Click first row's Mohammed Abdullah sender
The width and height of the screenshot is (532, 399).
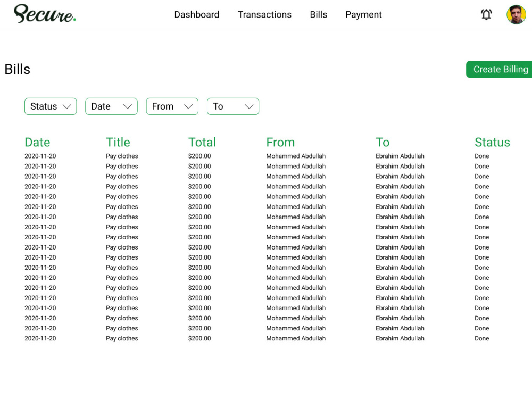(x=296, y=156)
